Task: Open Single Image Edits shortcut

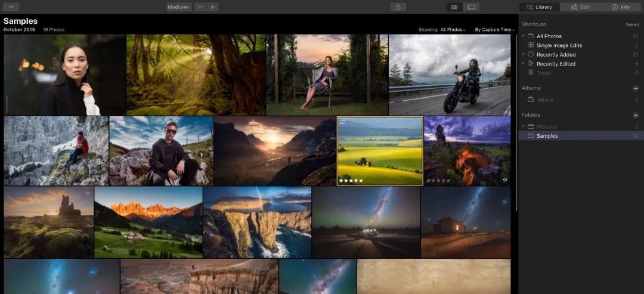Action: point(559,45)
